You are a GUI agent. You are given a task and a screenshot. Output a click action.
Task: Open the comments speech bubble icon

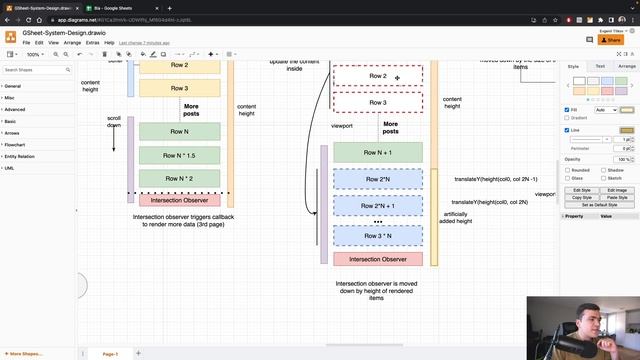pyautogui.click(x=589, y=40)
